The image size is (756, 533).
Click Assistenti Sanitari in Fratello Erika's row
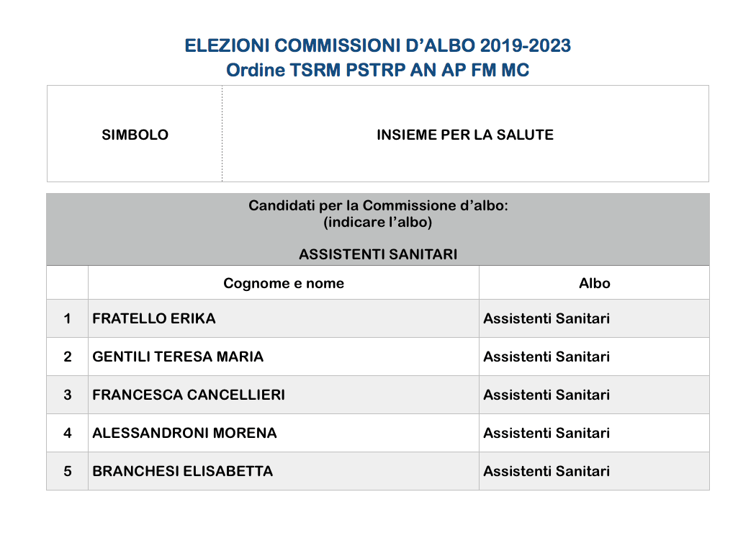tap(546, 318)
